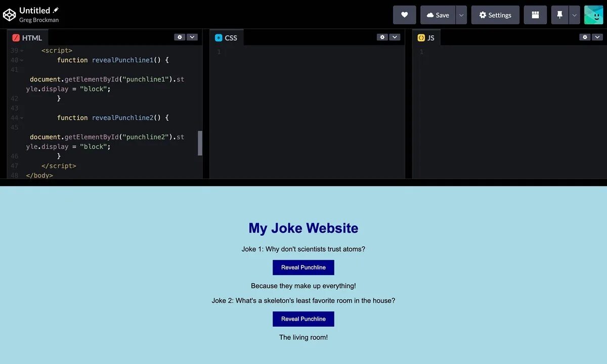
Task: Select the HTML editor tab
Action: point(28,38)
